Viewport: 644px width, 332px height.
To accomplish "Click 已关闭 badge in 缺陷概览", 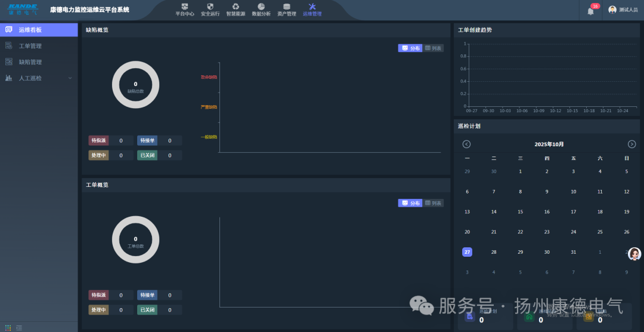I will [147, 155].
